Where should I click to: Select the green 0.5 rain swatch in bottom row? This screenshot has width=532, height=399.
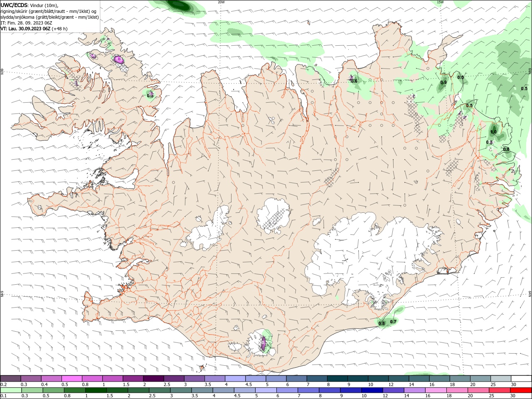53,390
